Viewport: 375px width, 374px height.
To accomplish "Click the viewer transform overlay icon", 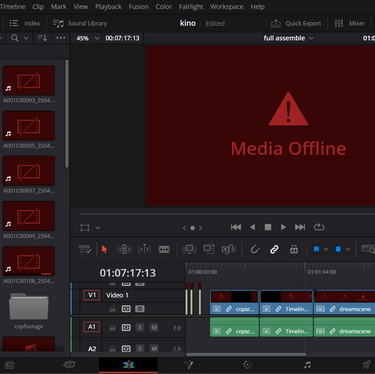I will [85, 228].
